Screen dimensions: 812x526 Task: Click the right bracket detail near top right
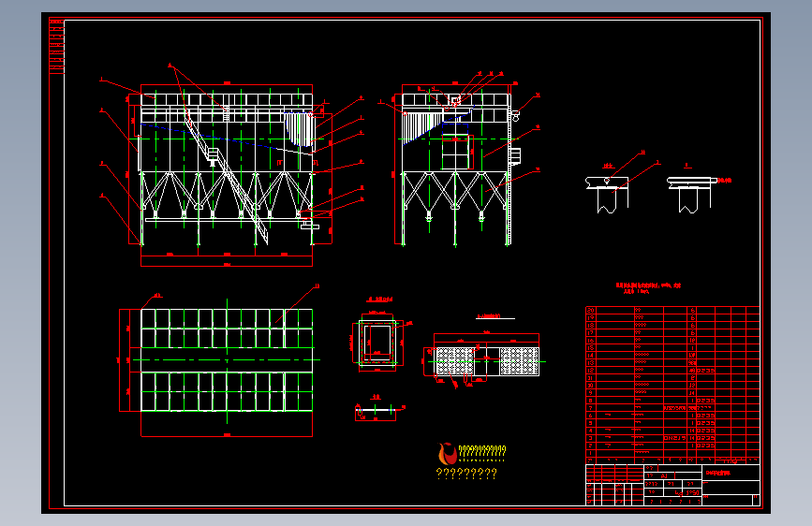pyautogui.click(x=691, y=194)
